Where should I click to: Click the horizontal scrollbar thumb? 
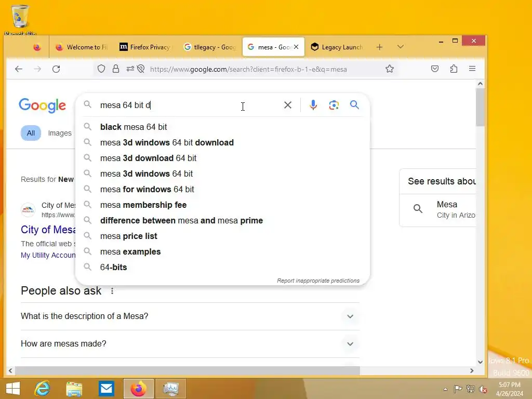(x=187, y=370)
